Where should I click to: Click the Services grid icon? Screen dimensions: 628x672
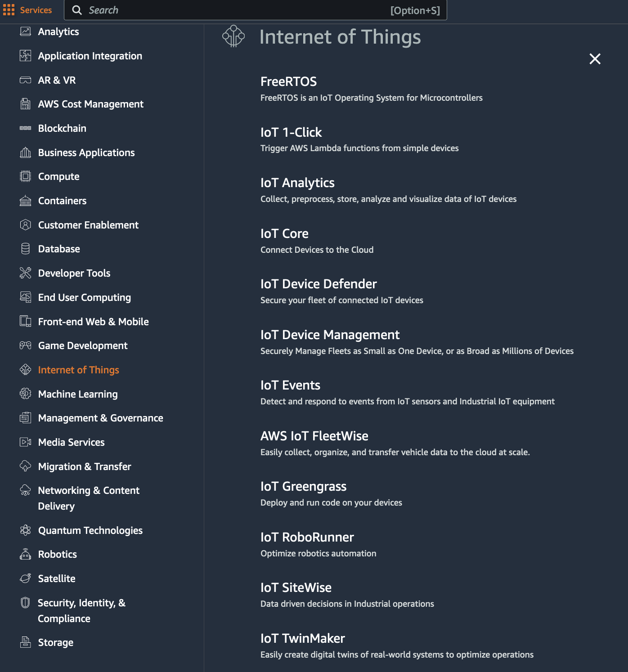pyautogui.click(x=9, y=10)
